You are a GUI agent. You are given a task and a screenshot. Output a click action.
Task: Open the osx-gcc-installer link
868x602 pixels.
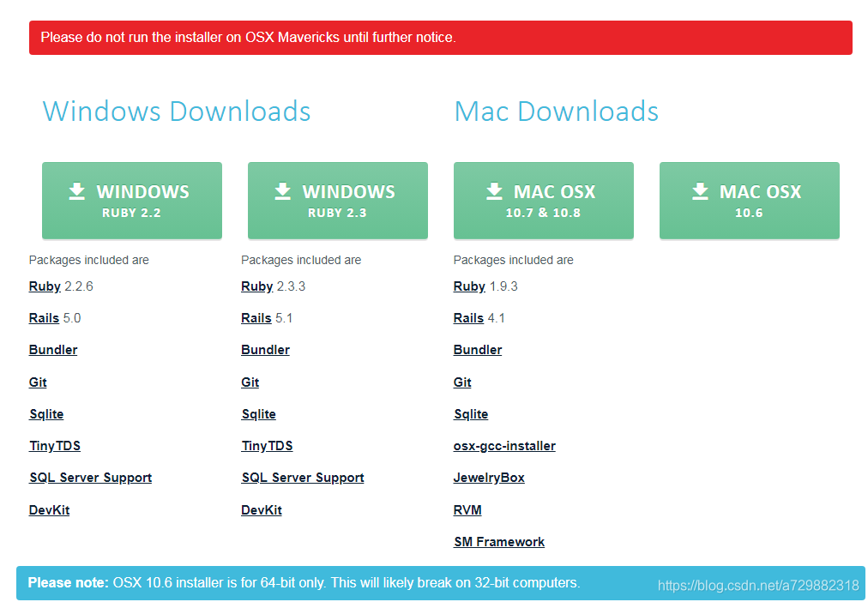coord(504,445)
